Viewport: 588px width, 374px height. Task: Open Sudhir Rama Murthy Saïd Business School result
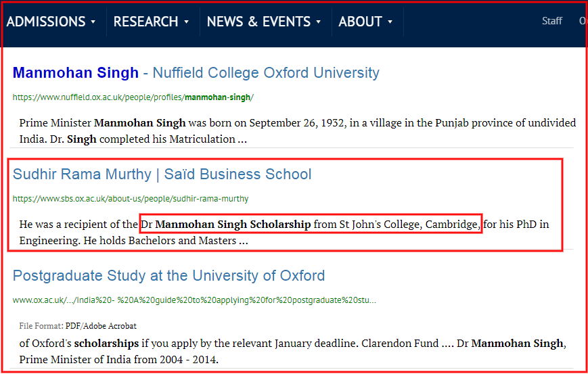coord(162,174)
